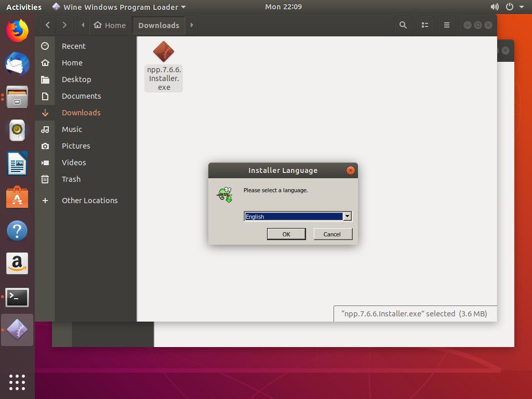Open the installer language dropdown
This screenshot has height=399, width=532.
point(347,216)
